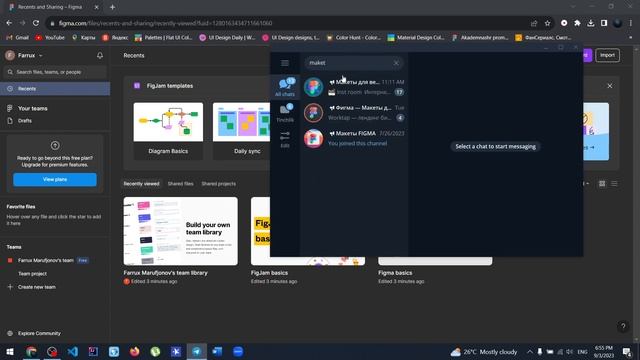Switch to grid view in Figma
The image size is (640, 360).
pos(602,184)
